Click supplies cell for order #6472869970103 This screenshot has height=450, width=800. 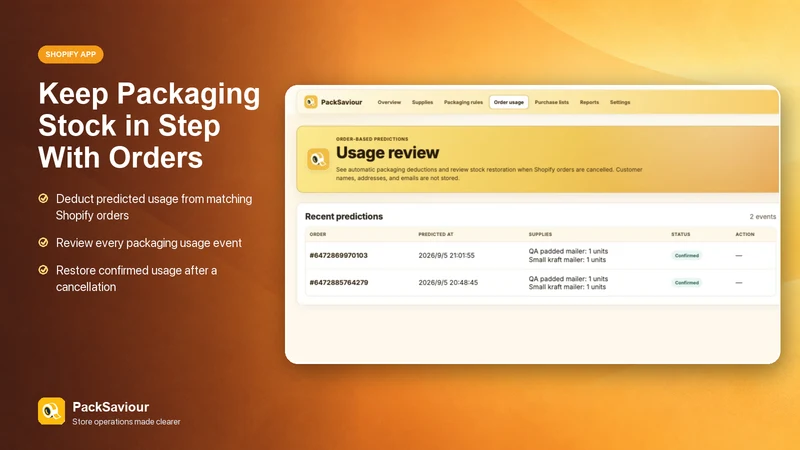click(568, 256)
